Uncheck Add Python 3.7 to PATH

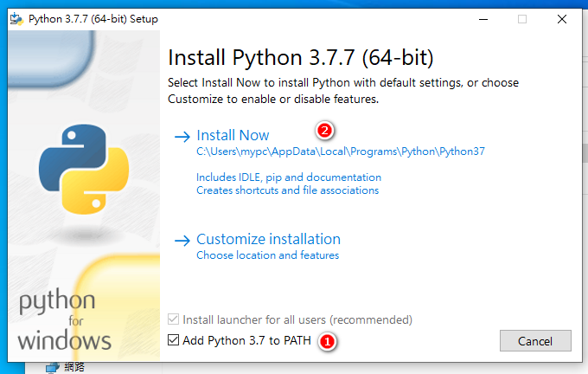pyautogui.click(x=174, y=340)
